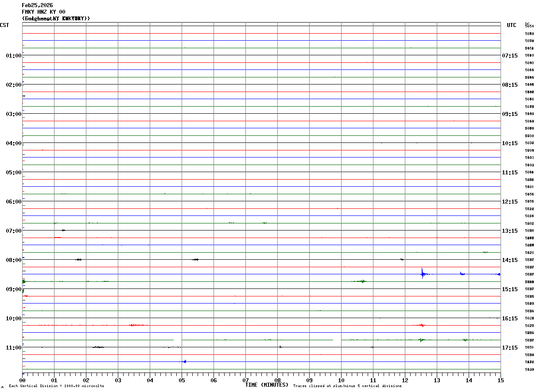536x392 pixels.
Task: Select the 10:00 CST row label
Action: tap(14, 319)
